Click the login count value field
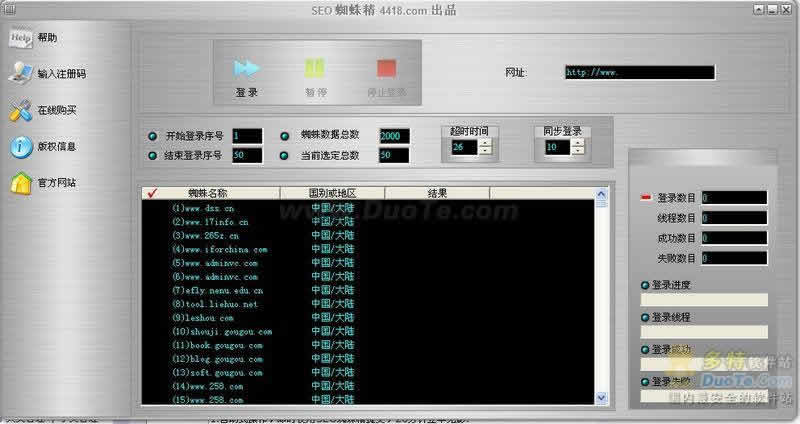This screenshot has width=800, height=424. (x=734, y=198)
